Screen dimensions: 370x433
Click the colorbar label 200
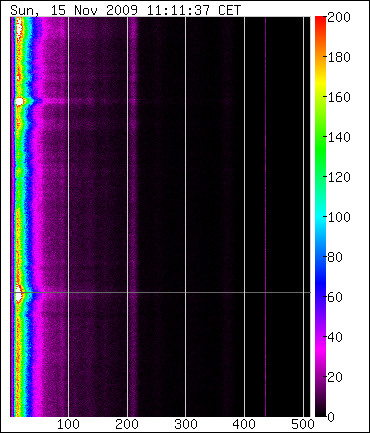click(339, 17)
